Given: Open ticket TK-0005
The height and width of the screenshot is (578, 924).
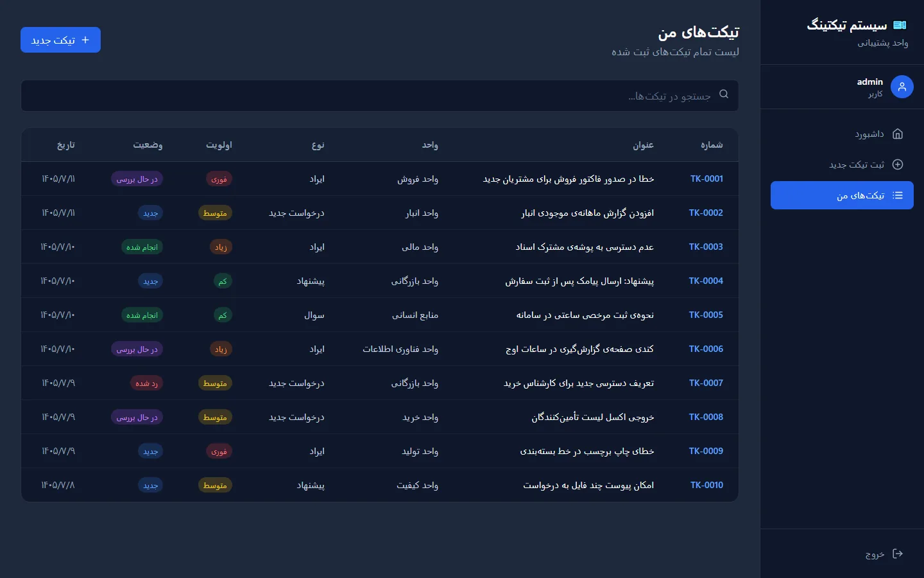Looking at the screenshot, I should click(706, 315).
